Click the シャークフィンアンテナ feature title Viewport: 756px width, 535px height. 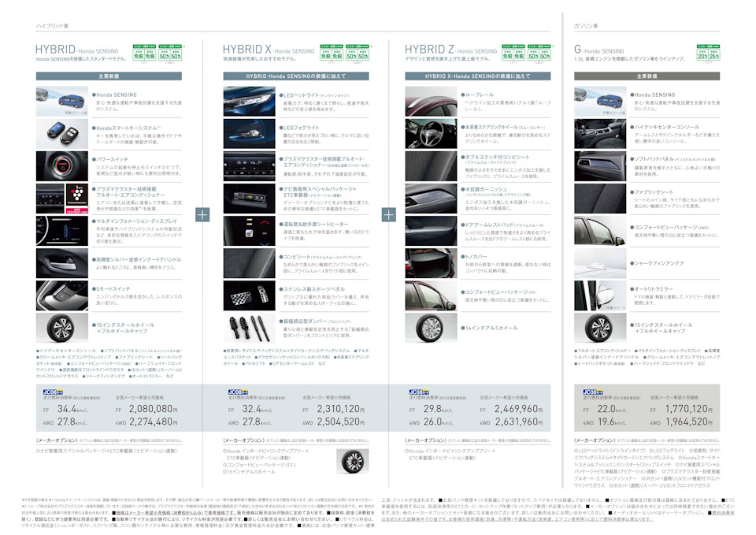point(657,263)
